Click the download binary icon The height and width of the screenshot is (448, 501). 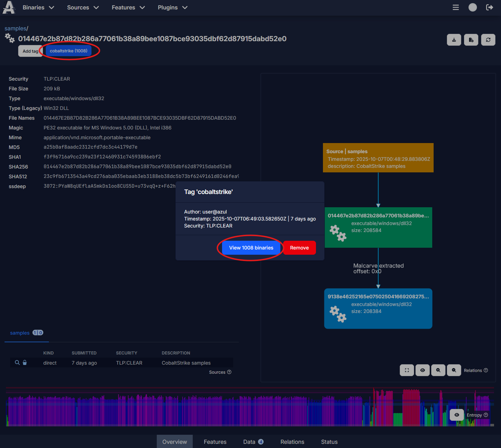[x=454, y=39]
